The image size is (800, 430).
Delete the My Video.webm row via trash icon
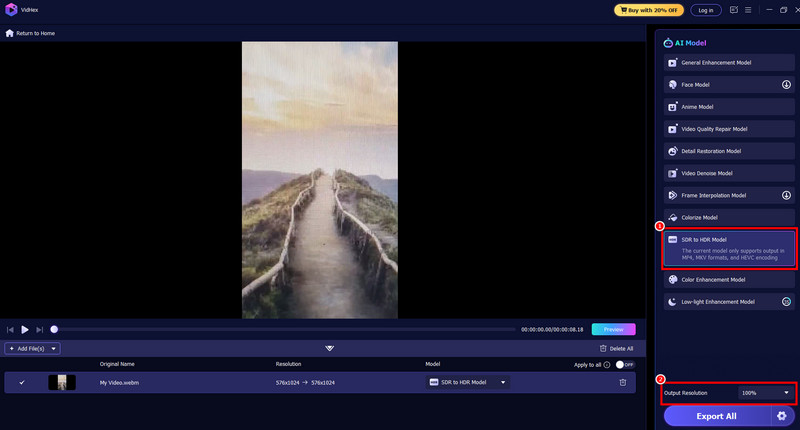pos(623,383)
